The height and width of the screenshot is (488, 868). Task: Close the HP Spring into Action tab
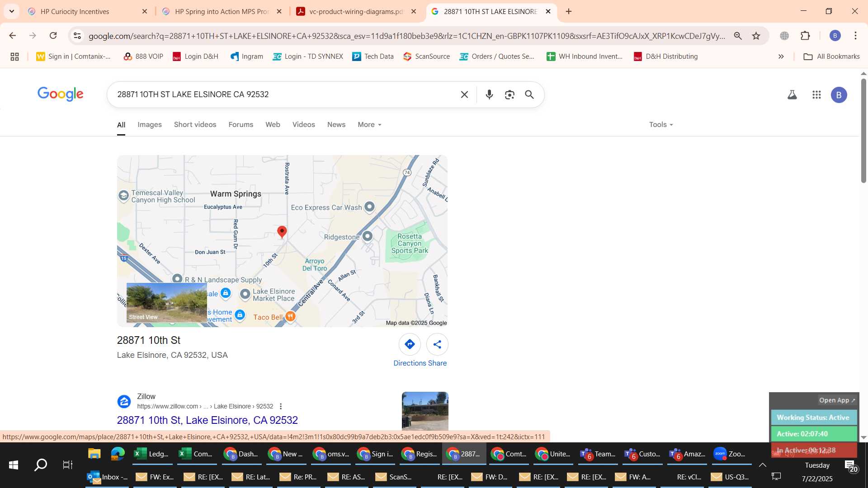point(279,11)
